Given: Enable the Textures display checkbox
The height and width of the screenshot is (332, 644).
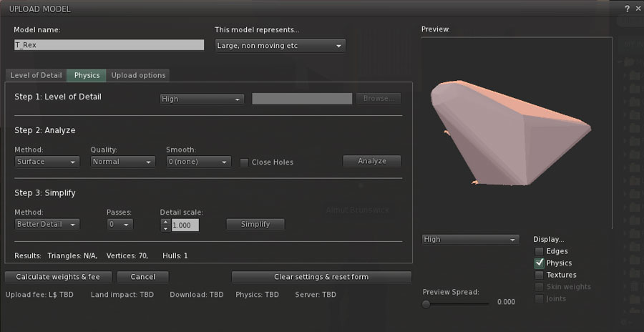Looking at the screenshot, I should click(539, 275).
